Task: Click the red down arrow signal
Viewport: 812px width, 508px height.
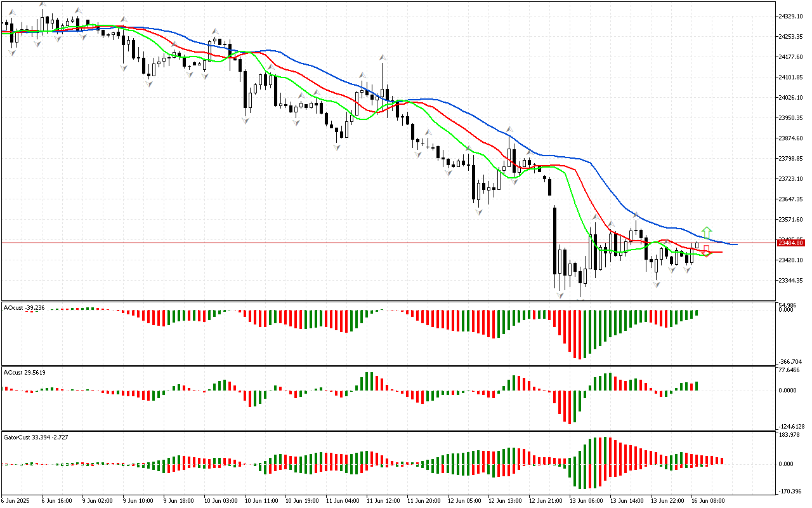Action: [x=706, y=250]
